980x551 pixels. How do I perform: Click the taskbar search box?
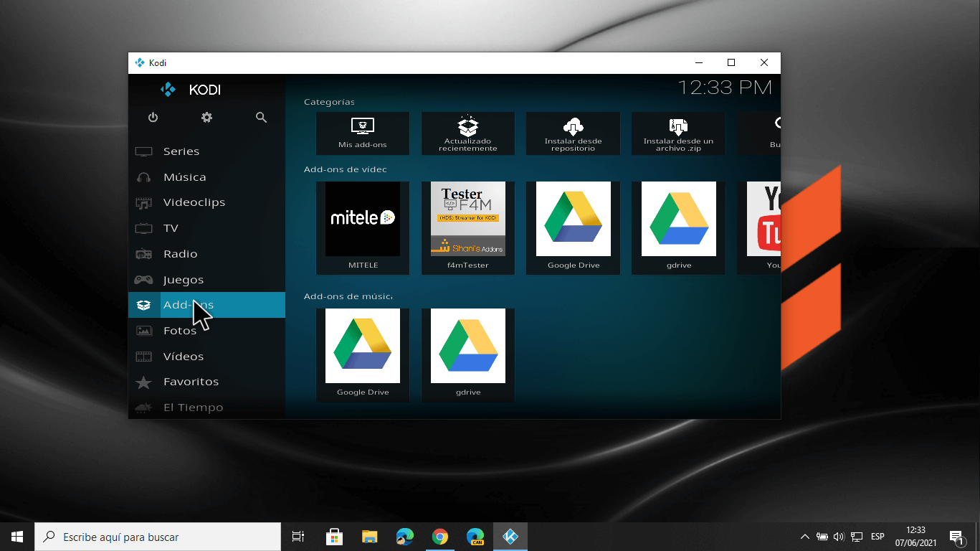(x=158, y=537)
